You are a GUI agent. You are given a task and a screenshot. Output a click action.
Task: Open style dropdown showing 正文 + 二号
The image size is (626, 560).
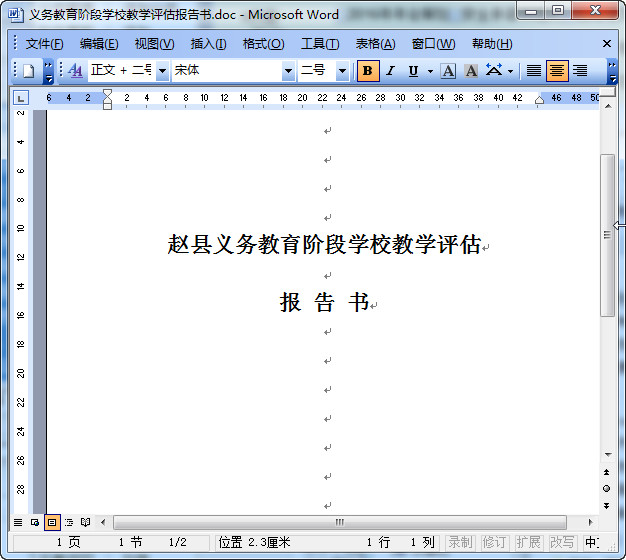click(x=162, y=71)
